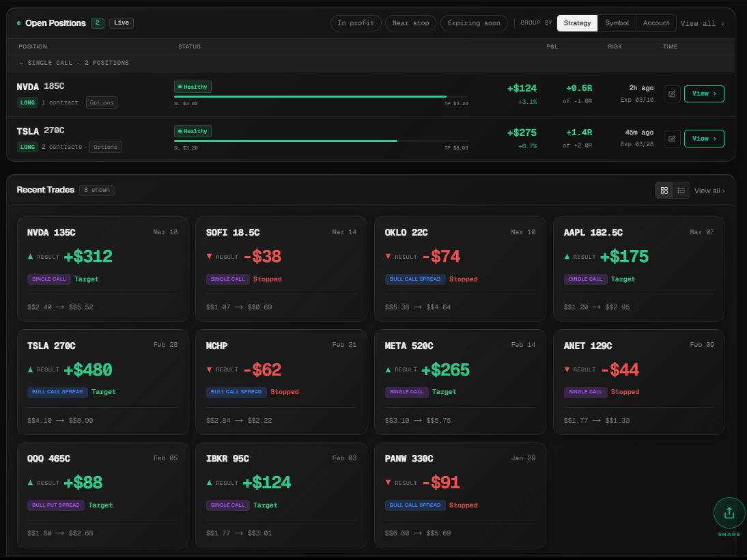Toggle the Near stop filter
This screenshot has width=747, height=560.
coord(410,23)
